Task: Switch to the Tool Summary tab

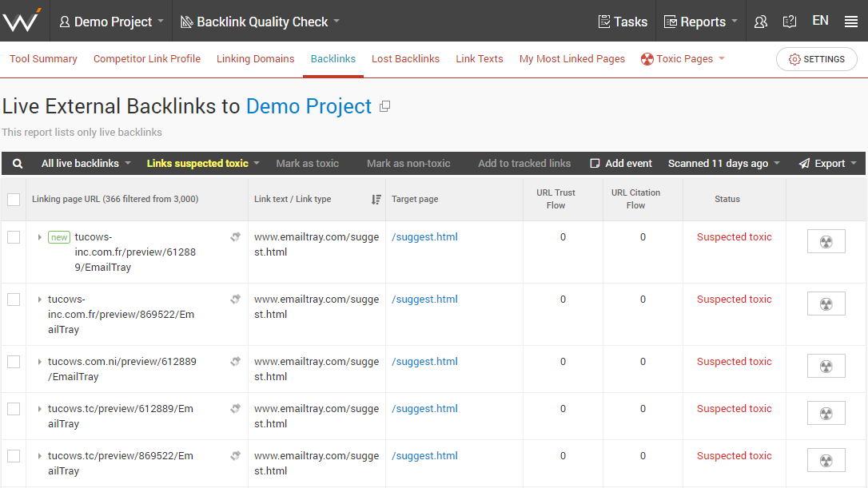Action: click(43, 58)
